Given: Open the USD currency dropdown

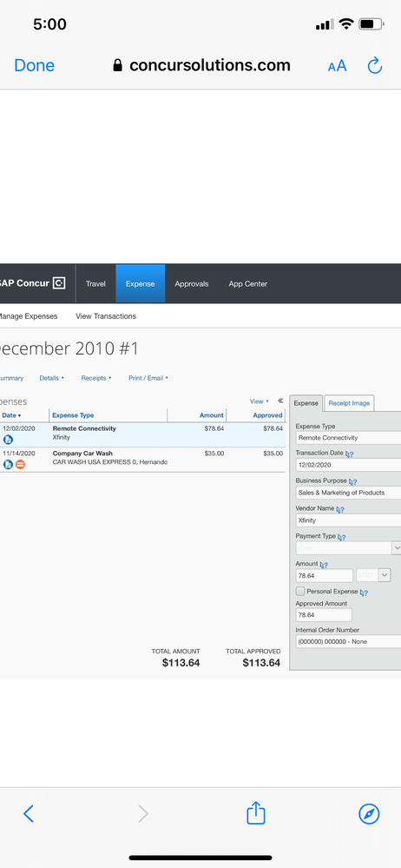Looking at the screenshot, I should tap(374, 575).
